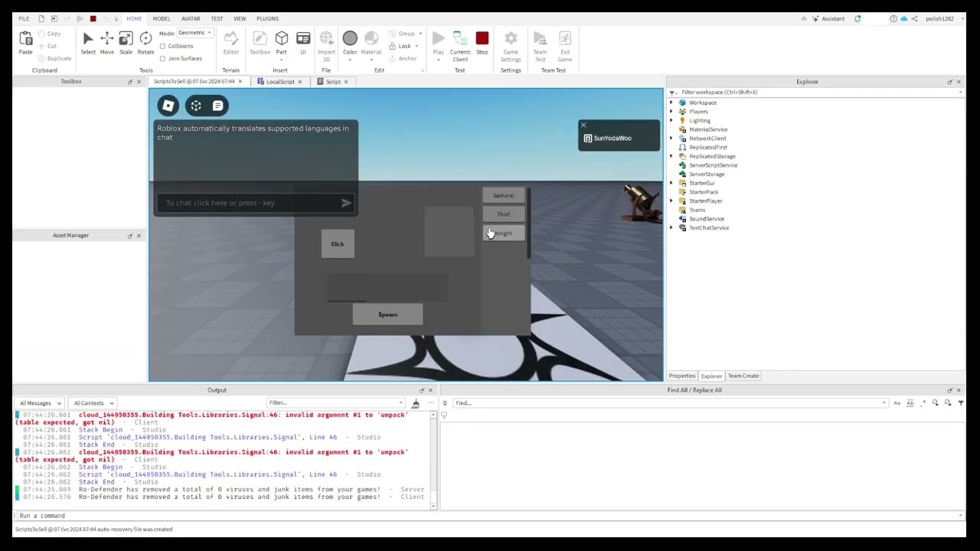Click the share icon near username
Screen dimensions: 980x551
click(914, 18)
